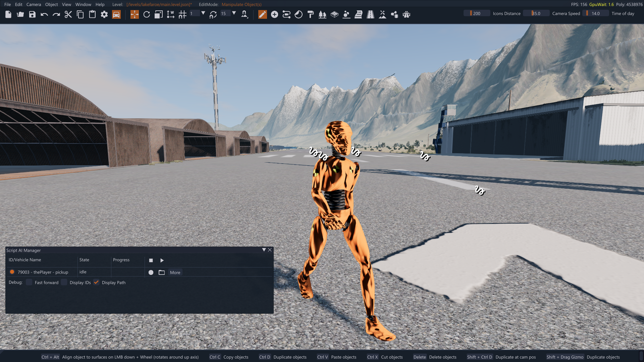This screenshot has height=362, width=644.
Task: Open the crossed-tools mountain icon
Action: pos(383,14)
